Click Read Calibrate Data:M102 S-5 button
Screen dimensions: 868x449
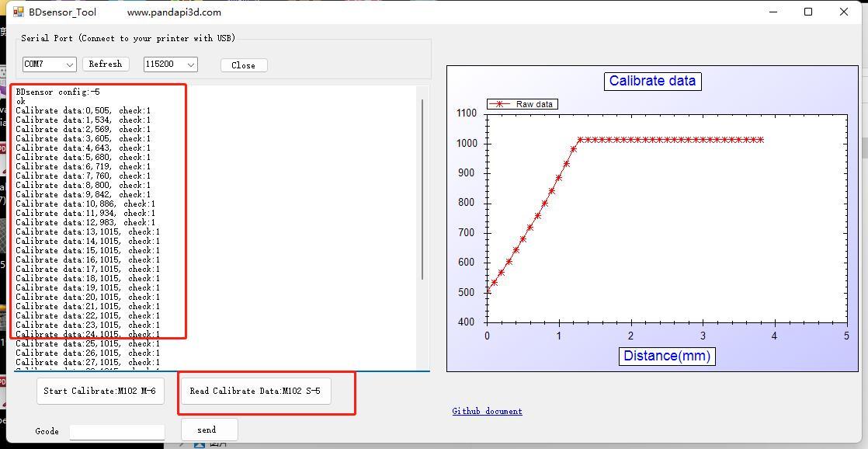click(x=255, y=391)
